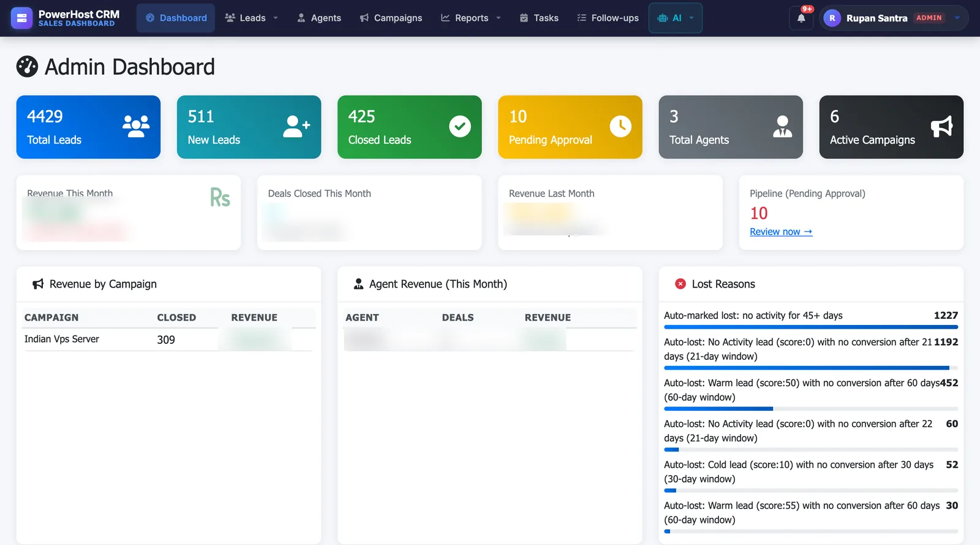Open the 6 Active Campaigns card
980x545 pixels.
[891, 127]
